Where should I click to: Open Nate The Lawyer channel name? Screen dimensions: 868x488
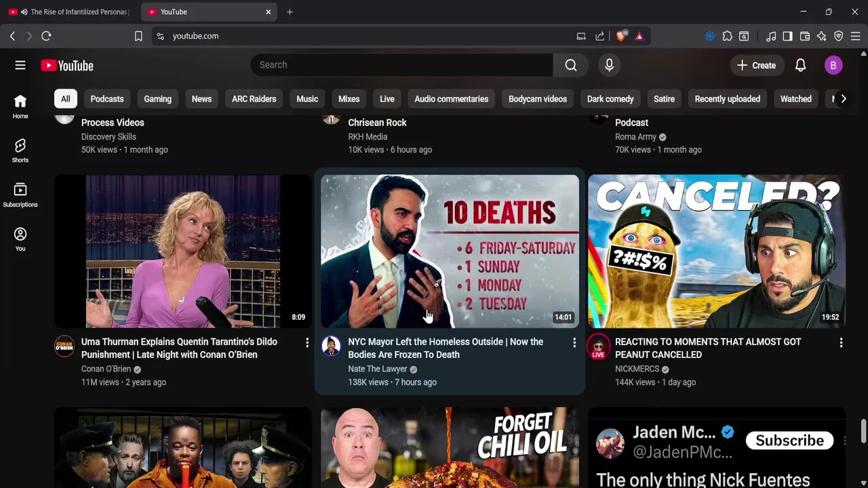377,369
